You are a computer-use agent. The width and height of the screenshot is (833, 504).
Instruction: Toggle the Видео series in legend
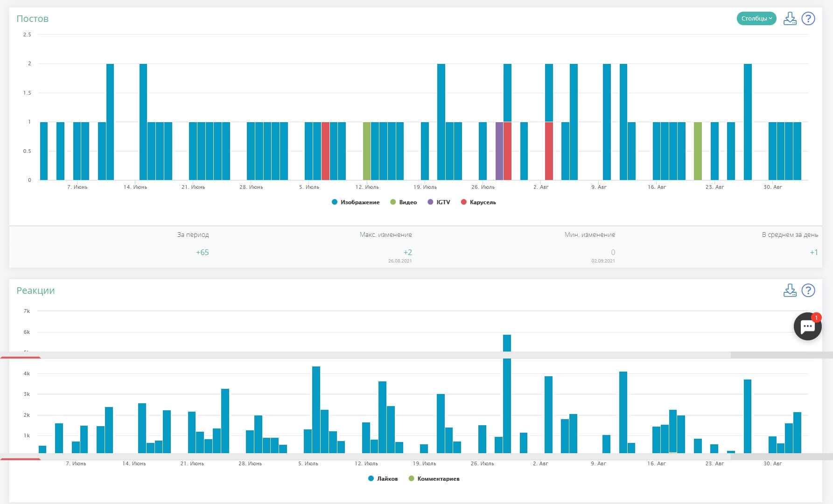click(404, 202)
